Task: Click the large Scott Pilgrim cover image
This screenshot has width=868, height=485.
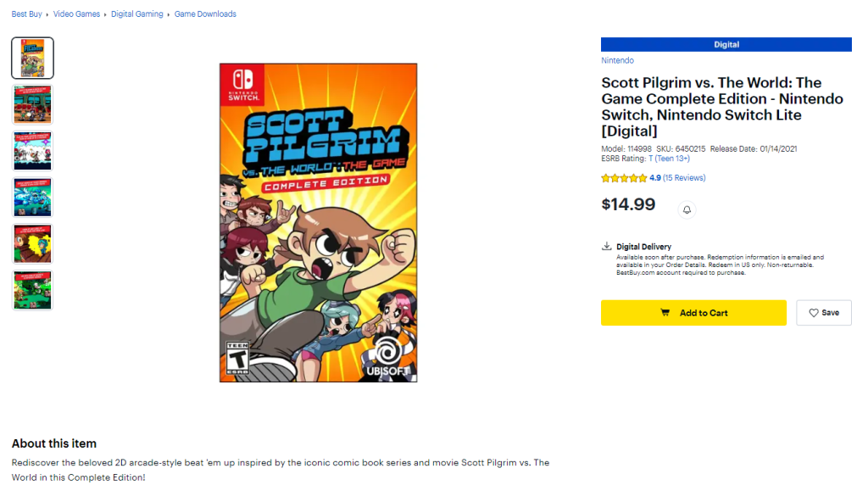Action: [318, 222]
